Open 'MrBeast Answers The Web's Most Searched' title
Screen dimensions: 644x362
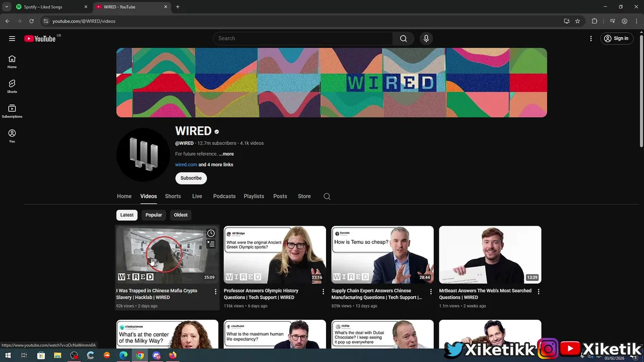pos(485,294)
